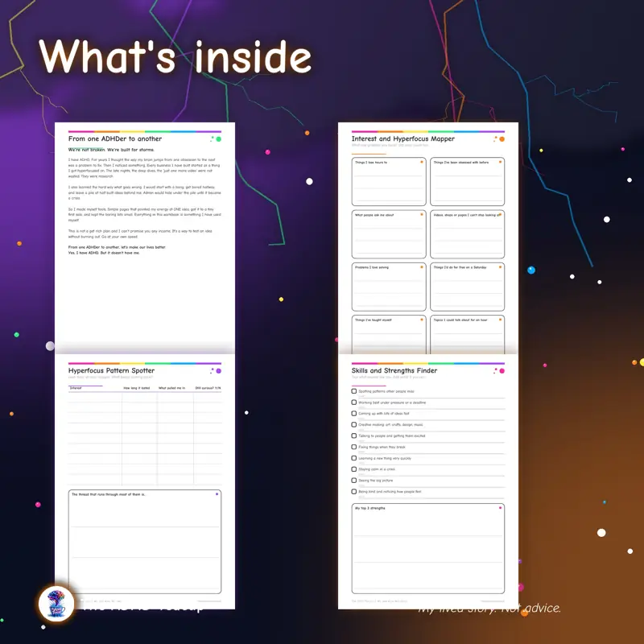Tick 'Working best under pressure or a deadline'
The height and width of the screenshot is (644, 644).
coord(353,402)
